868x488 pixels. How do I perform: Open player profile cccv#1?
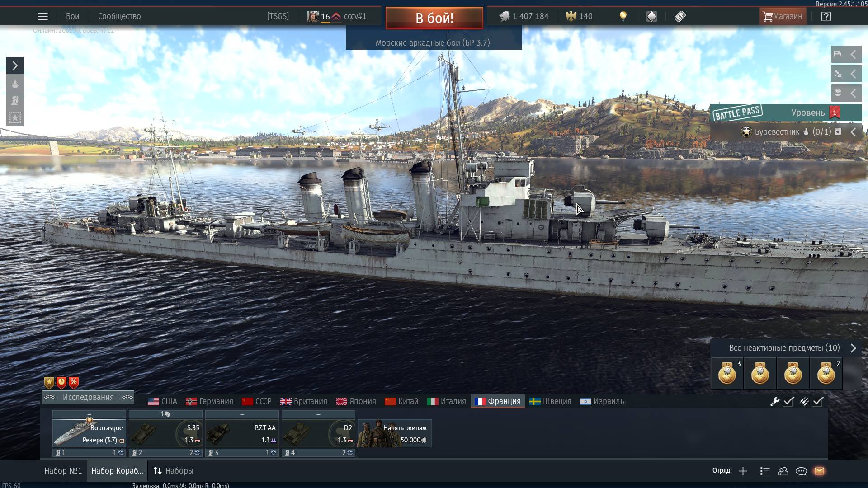(355, 16)
